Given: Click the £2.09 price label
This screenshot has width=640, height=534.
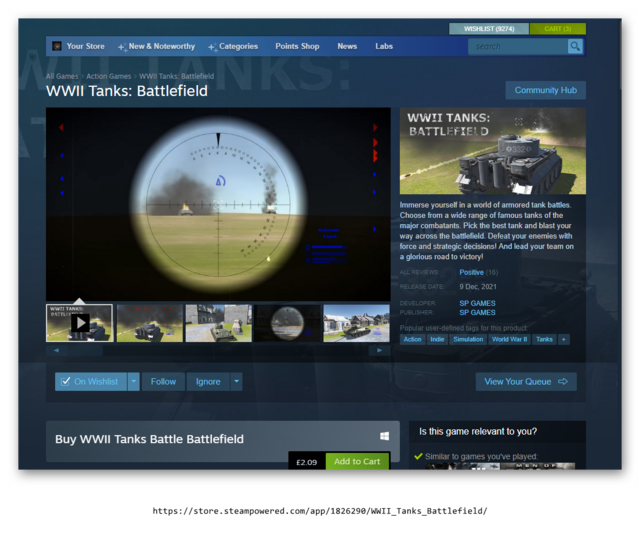Looking at the screenshot, I should pyautogui.click(x=307, y=462).
